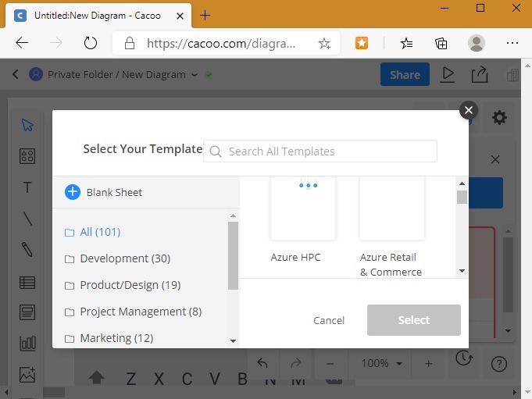
Task: Open the 100% zoom level dropdown
Action: (x=382, y=364)
